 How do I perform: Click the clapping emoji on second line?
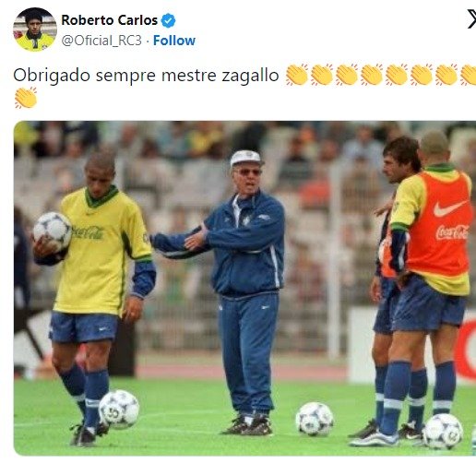pos(26,98)
